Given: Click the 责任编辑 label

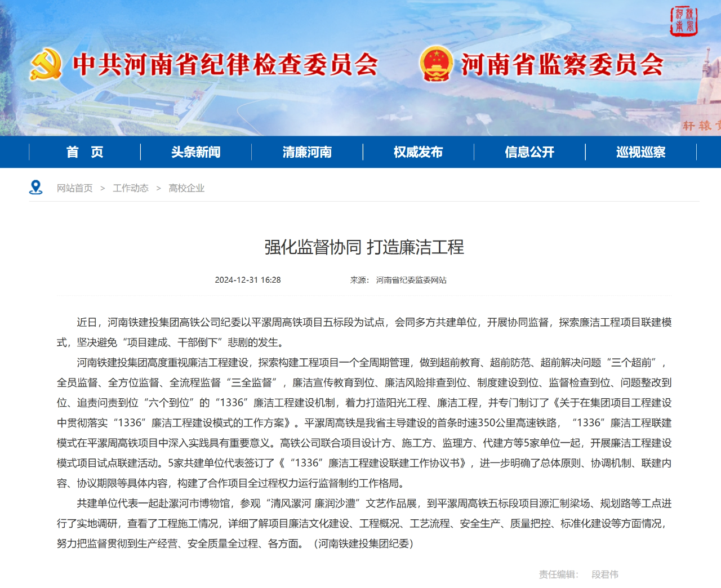Looking at the screenshot, I should 558,574.
